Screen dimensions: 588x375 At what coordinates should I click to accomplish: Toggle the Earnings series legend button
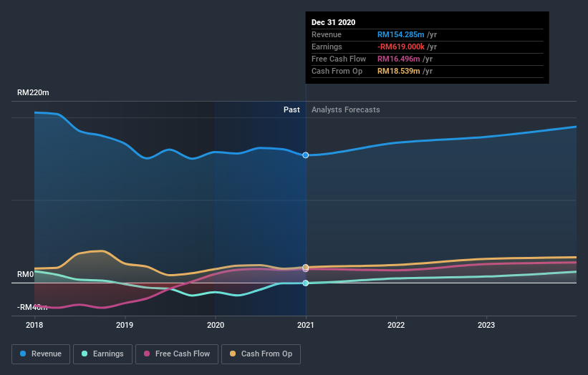pos(102,354)
